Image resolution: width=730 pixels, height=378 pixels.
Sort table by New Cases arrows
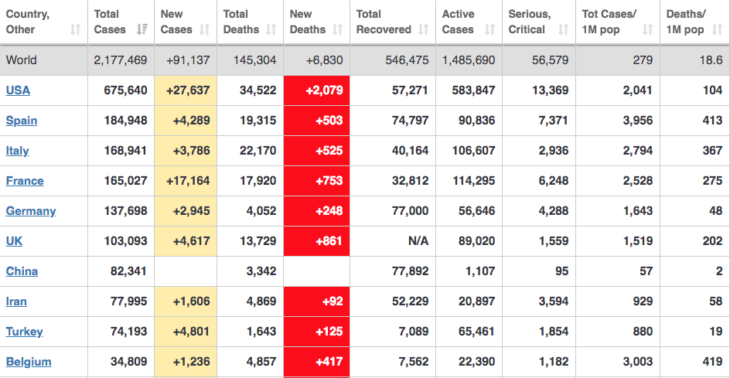[204, 30]
